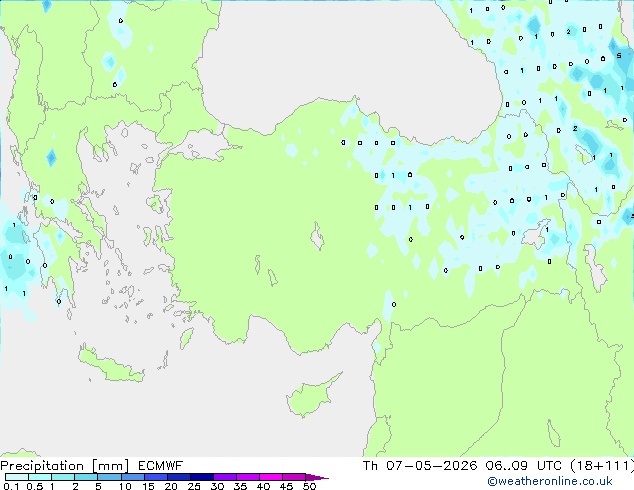The width and height of the screenshot is (634, 490).
Task: Choose the 25–30 mm dark navy legend box
Action: [x=201, y=477]
